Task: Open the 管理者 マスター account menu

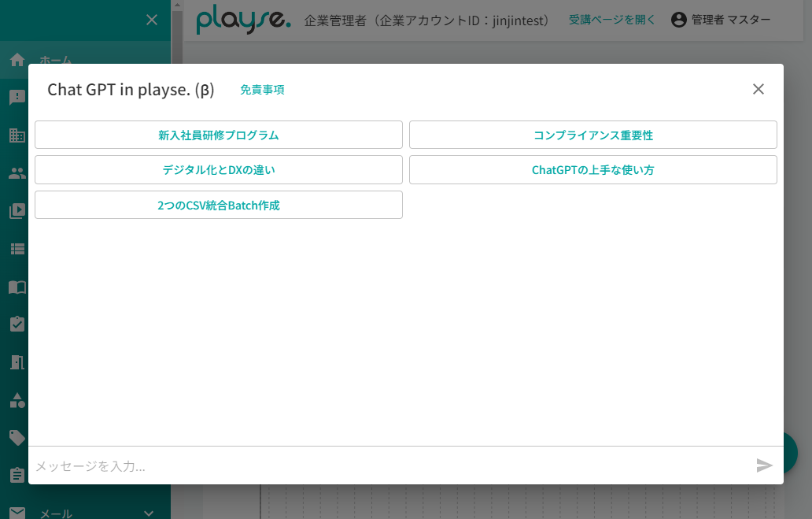Action: tap(721, 20)
